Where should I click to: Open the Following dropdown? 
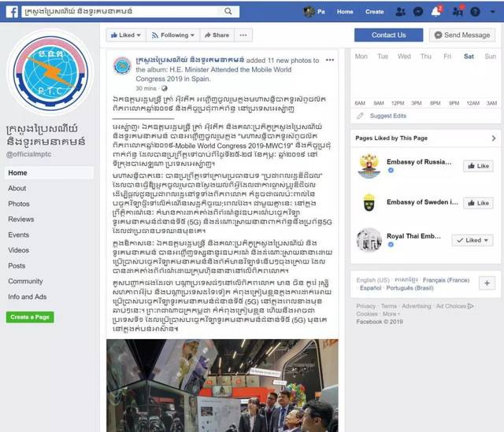pyautogui.click(x=173, y=35)
